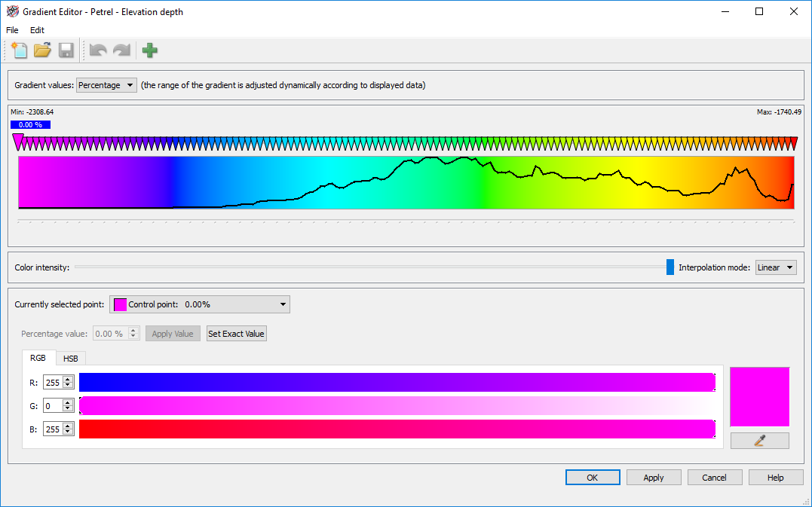This screenshot has height=507, width=812.
Task: Open the Interpolation mode Linear dropdown
Action: (x=776, y=267)
